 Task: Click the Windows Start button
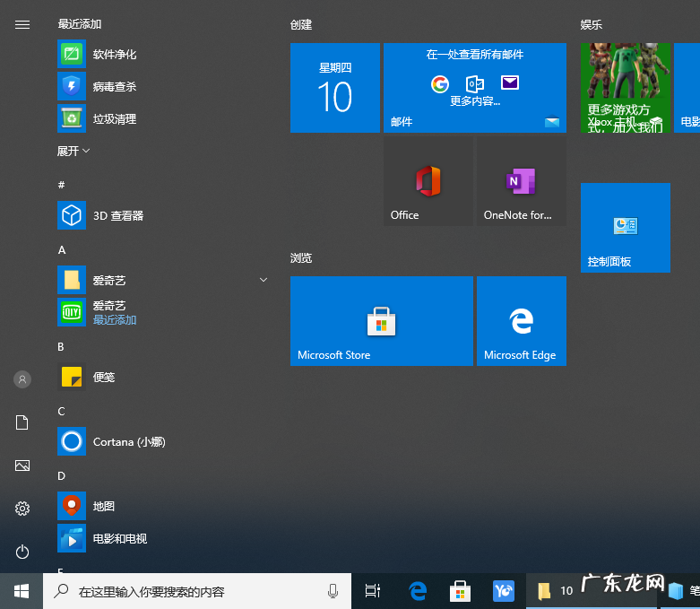22,591
